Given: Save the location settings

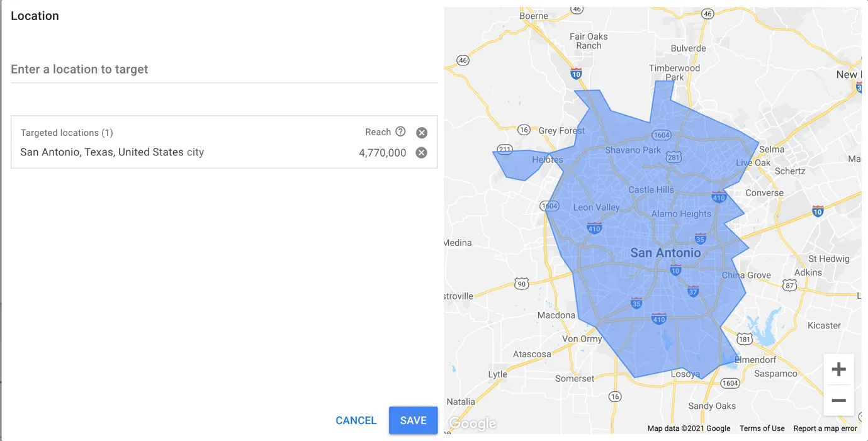Looking at the screenshot, I should tap(413, 420).
